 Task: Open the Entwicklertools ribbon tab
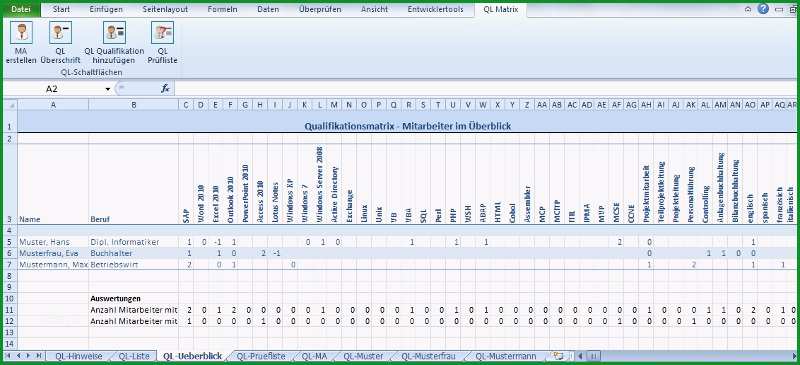pos(436,9)
